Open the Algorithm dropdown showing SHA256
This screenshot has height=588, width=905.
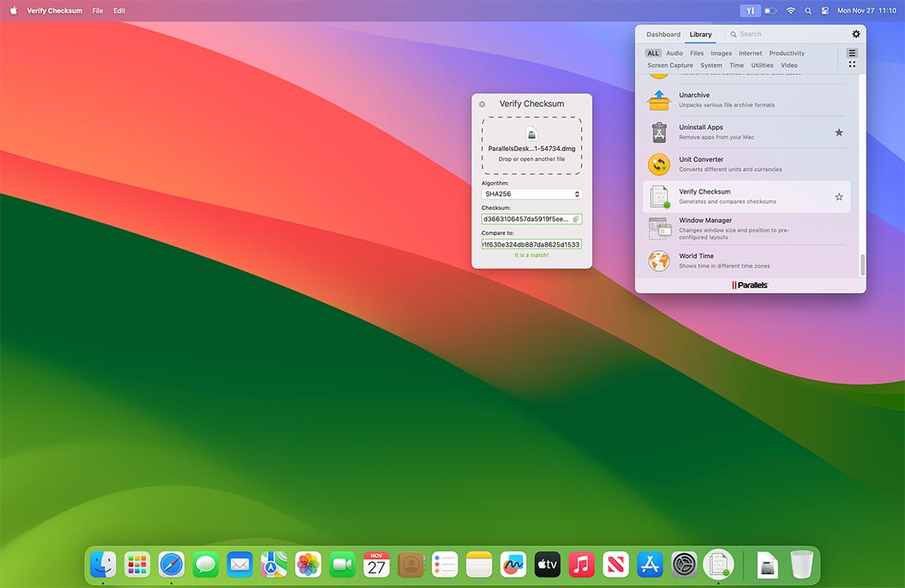tap(531, 194)
